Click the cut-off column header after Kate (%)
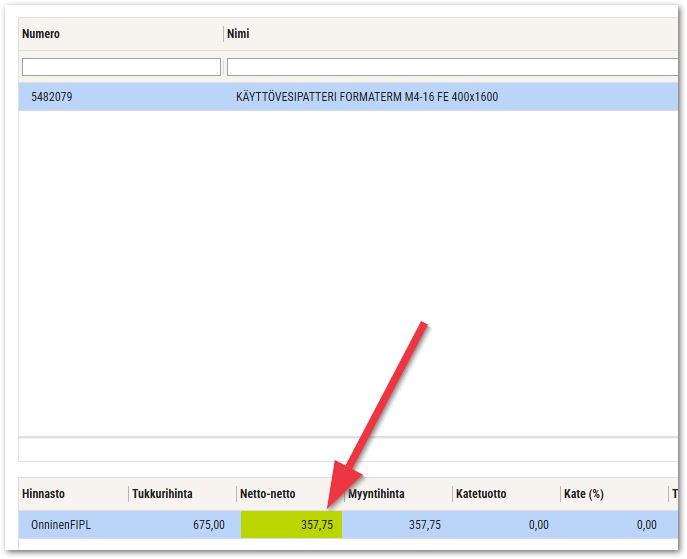The height and width of the screenshot is (559, 687). 677,494
